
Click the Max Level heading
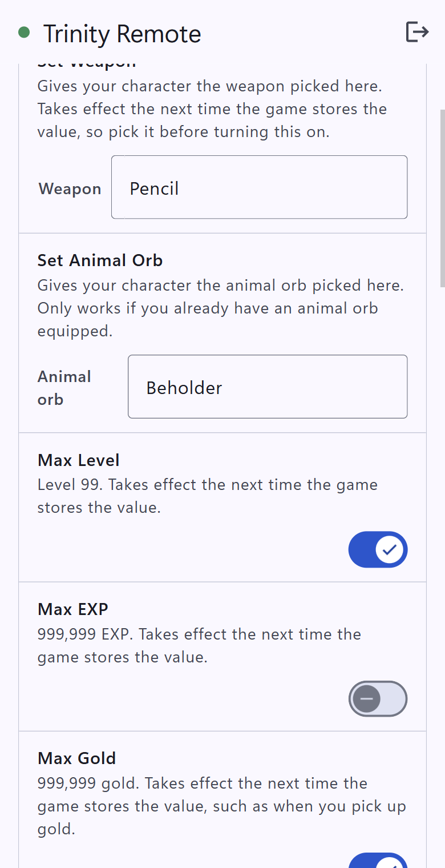tap(79, 460)
